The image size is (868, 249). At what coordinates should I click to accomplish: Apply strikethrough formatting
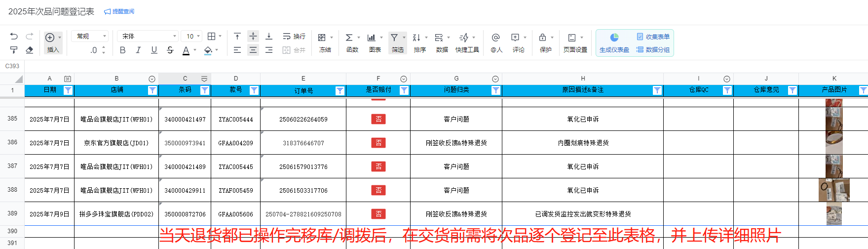(x=170, y=50)
